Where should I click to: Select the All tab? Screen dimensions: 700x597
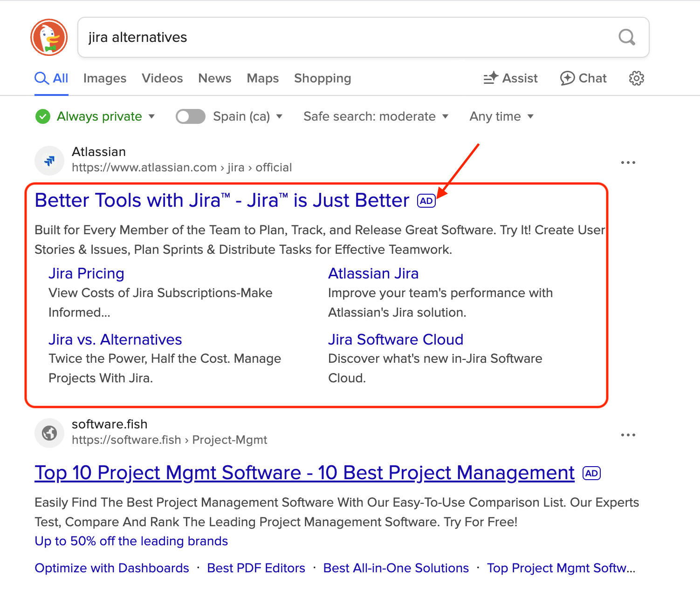click(x=51, y=78)
